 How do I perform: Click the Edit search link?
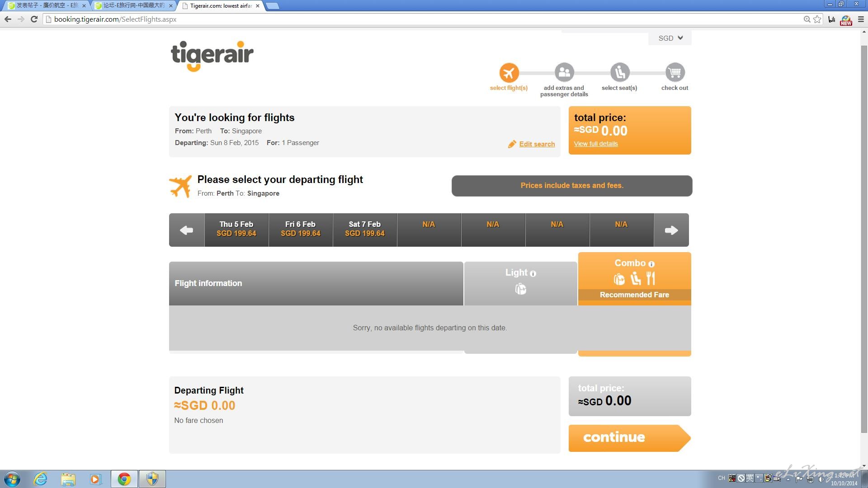(x=537, y=144)
